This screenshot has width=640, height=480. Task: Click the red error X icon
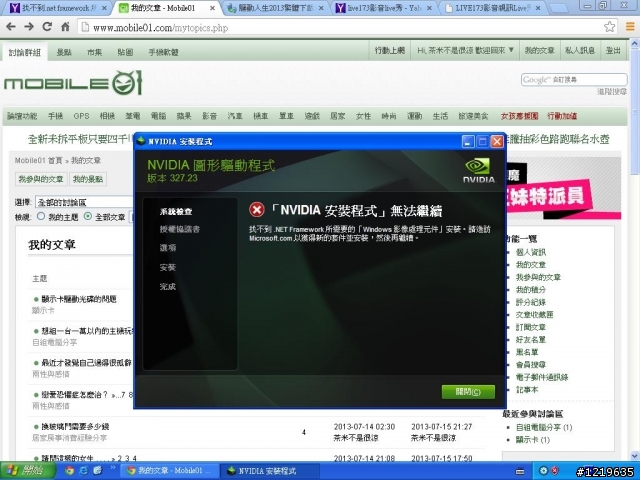257,210
